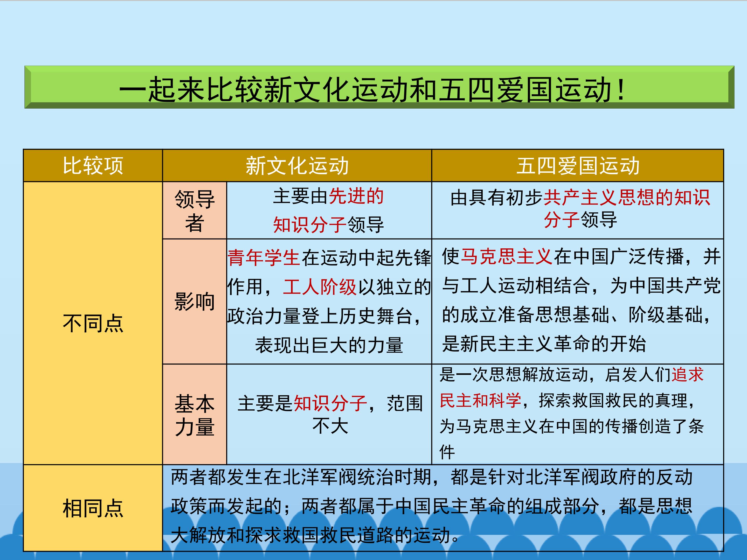The width and height of the screenshot is (747, 560).
Task: Click the cell '主要是知识分子，范围不大'
Action: 329,415
